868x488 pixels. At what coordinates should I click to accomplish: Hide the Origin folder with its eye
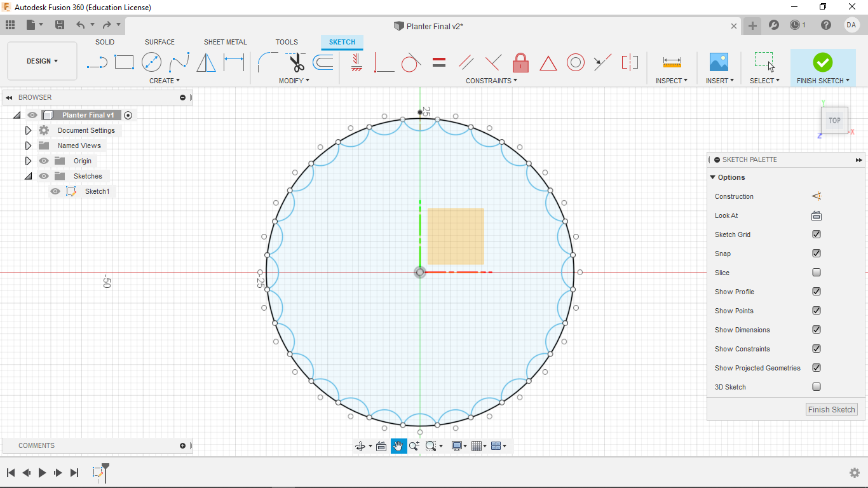pos(44,161)
